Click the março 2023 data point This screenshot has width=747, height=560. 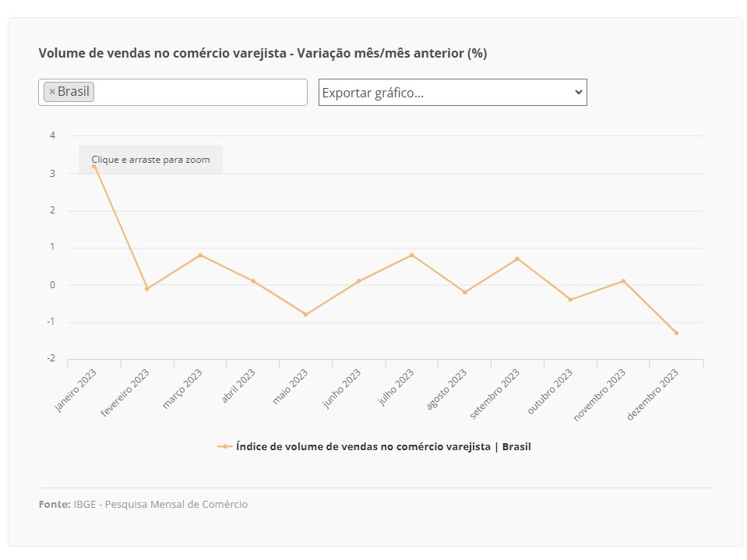[199, 255]
